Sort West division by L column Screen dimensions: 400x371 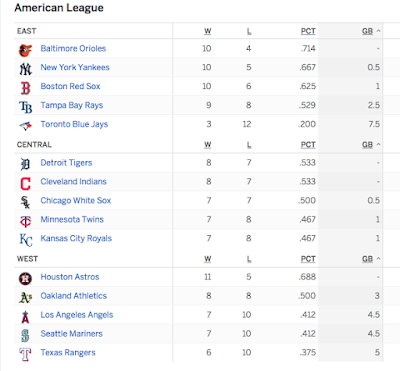pyautogui.click(x=249, y=259)
